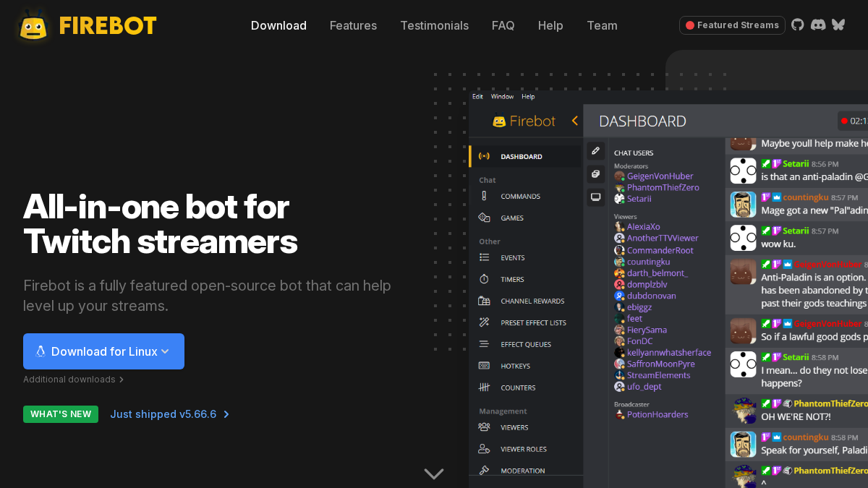Click the Games icon in app sidebar
The width and height of the screenshot is (868, 488).
point(485,218)
